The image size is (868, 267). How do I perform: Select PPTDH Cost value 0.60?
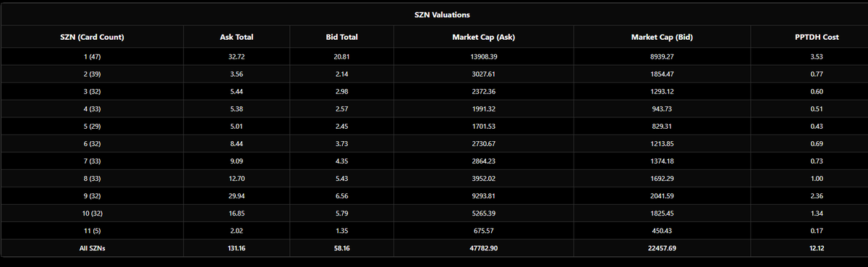click(x=817, y=92)
